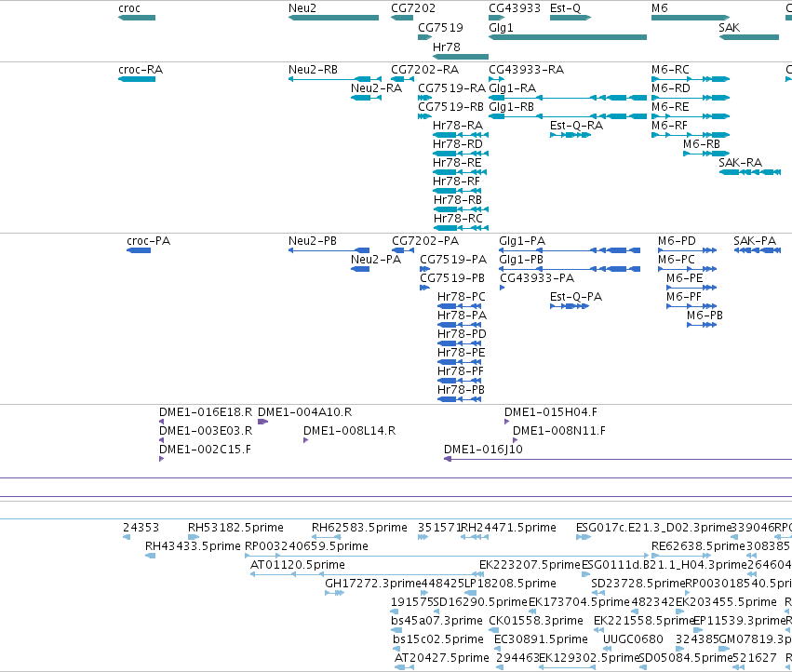Image resolution: width=792 pixels, height=672 pixels.
Task: Open the Glg1-RA transcript label
Action: click(x=512, y=88)
